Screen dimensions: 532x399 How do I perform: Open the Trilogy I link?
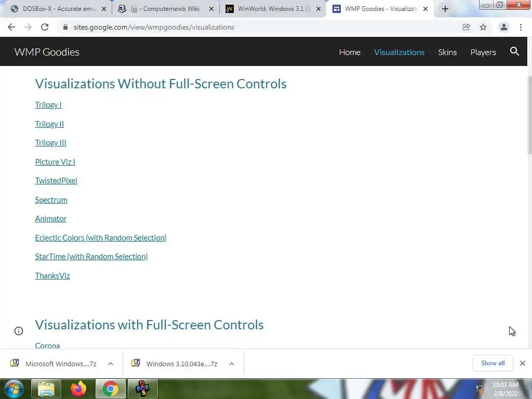tap(48, 105)
